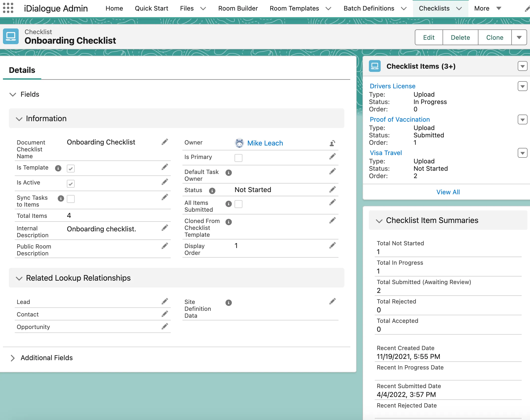Click the pencil edit-navigation icon at top right
Viewport: 530px width, 420px height.
pos(527,9)
